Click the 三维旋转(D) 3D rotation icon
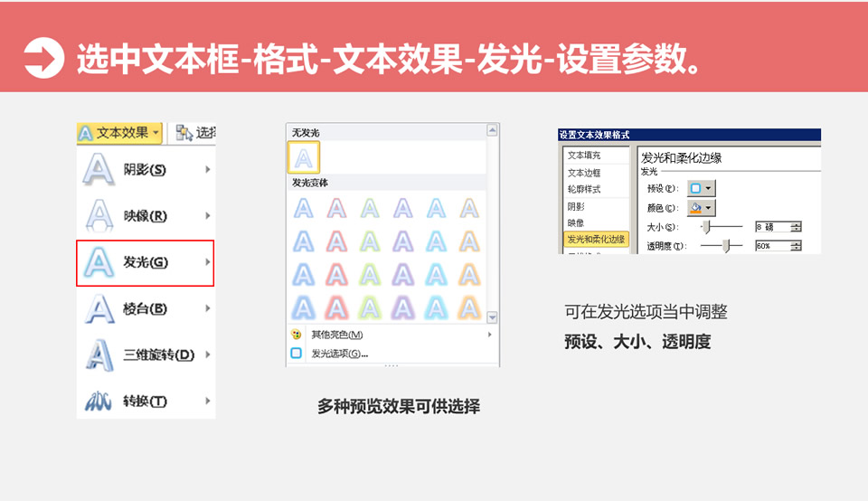The image size is (868, 501). (x=98, y=354)
